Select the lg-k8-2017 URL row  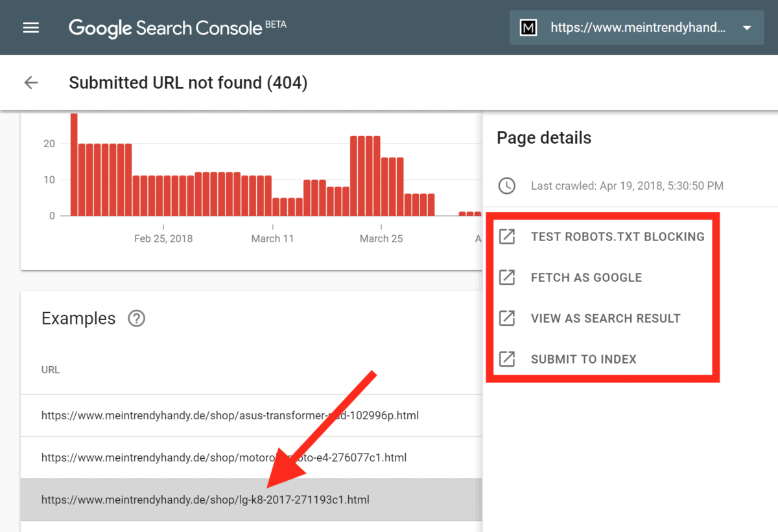point(252,500)
